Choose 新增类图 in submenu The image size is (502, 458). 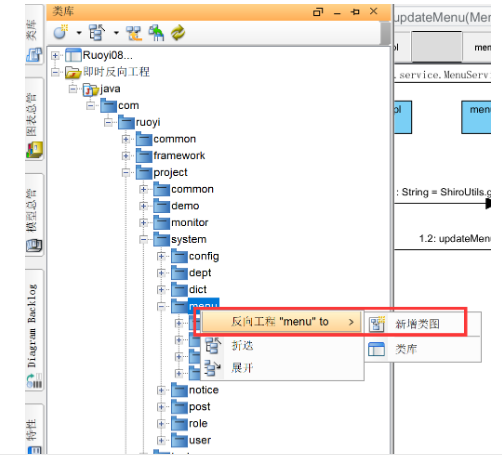pyautogui.click(x=423, y=324)
